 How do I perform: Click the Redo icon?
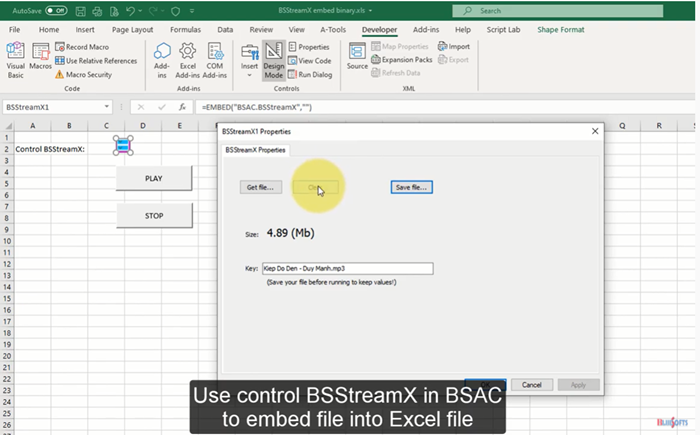(153, 11)
